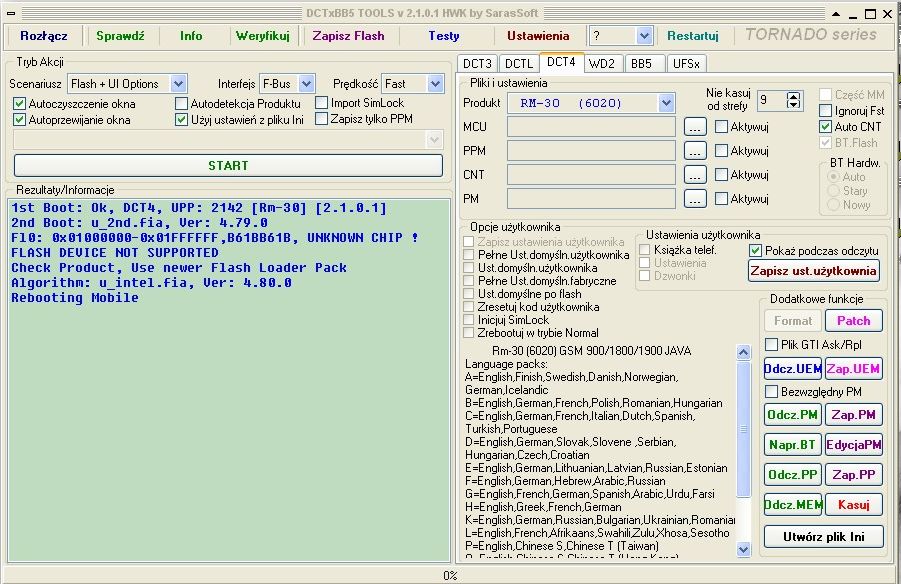Enable Pełne Ust.domyśln.użytkownika checkbox

469,255
